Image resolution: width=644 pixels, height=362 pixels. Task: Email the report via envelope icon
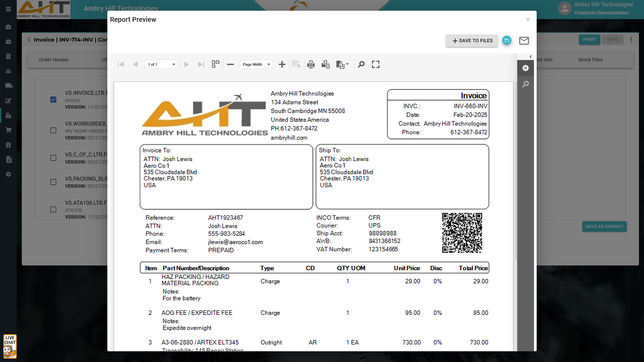click(524, 41)
